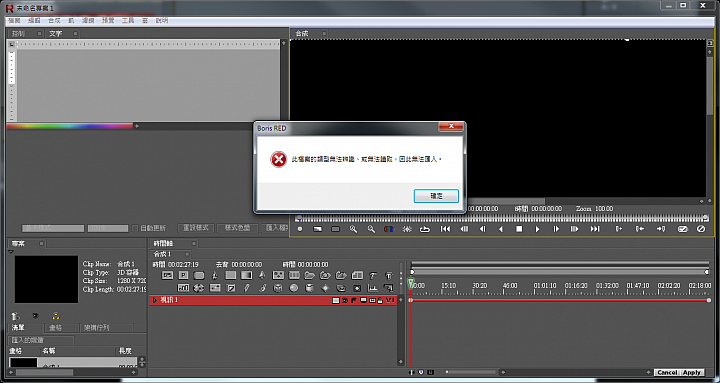The height and width of the screenshot is (383, 720).
Task: Toggle the lock icon on 視訊 1 track
Action: click(x=380, y=300)
